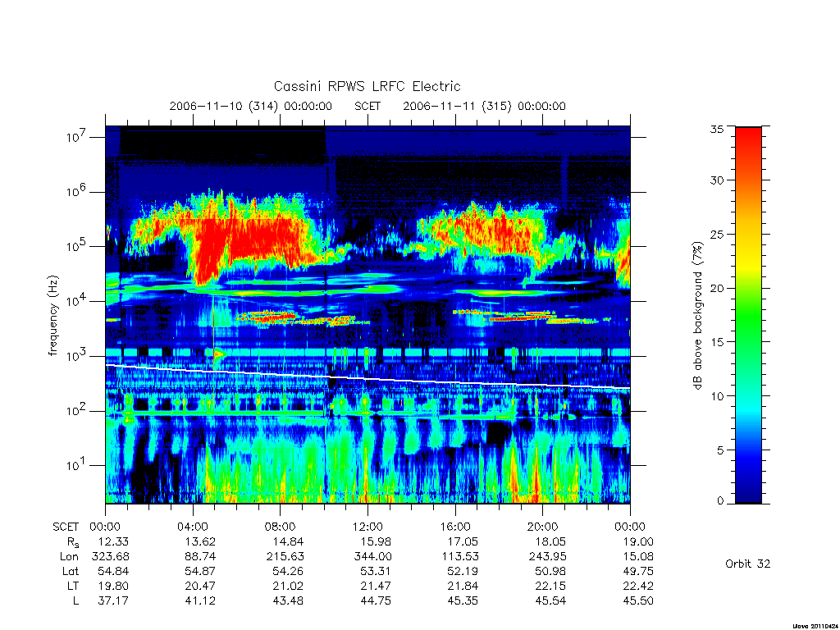The image size is (840, 630).
Task: Click the white diagonal frequency line on the spectrogram
Action: pos(367,377)
